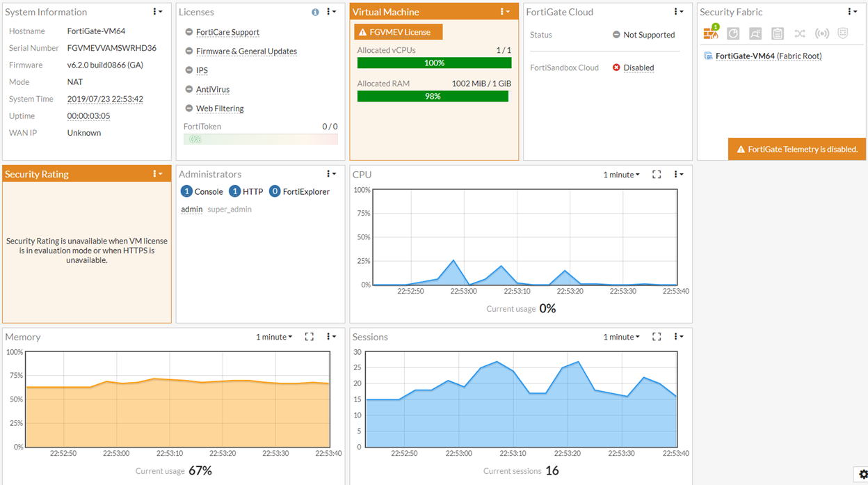This screenshot has width=868, height=485.
Task: Open the Virtual Machine widget options menu
Action: pos(505,12)
